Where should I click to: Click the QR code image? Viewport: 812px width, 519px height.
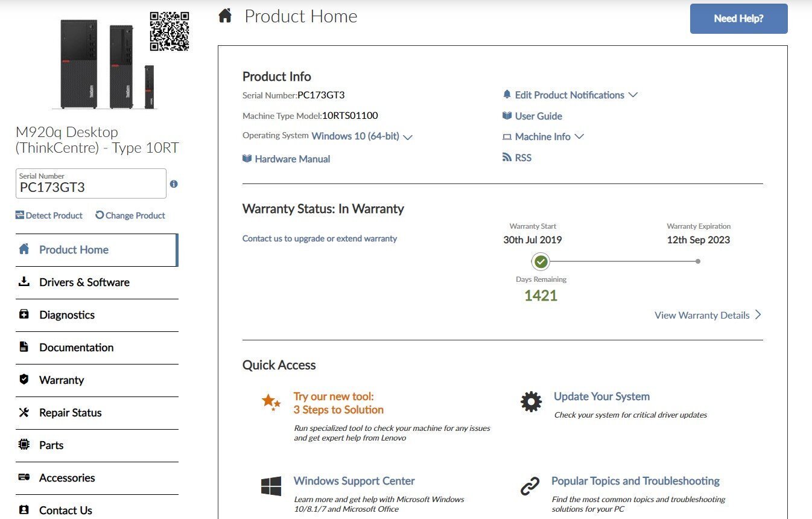[170, 31]
